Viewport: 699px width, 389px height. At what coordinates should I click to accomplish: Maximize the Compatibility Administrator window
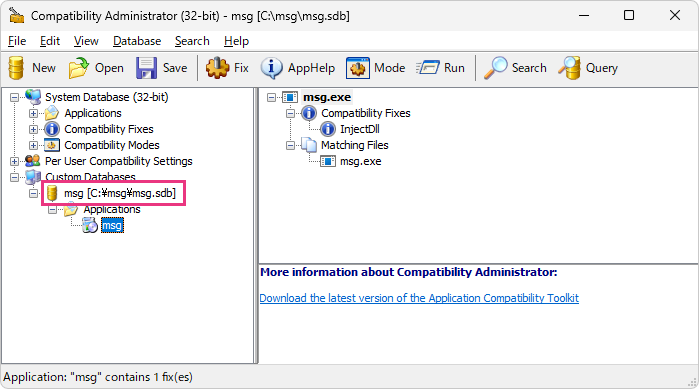click(629, 16)
